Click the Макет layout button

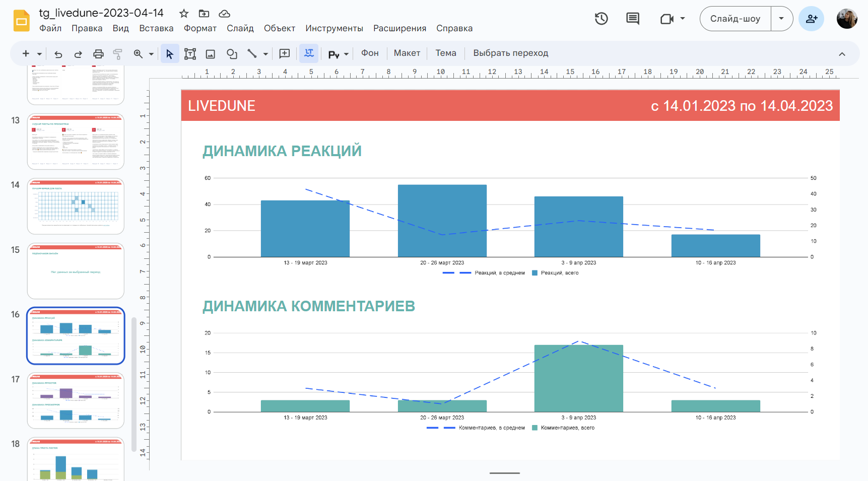[407, 53]
